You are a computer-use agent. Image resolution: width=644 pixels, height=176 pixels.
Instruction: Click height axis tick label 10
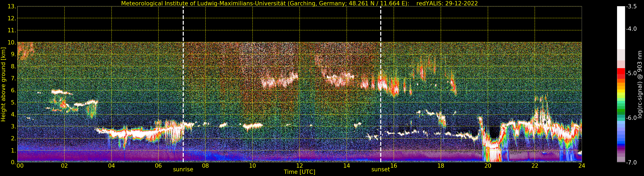coord(12,43)
